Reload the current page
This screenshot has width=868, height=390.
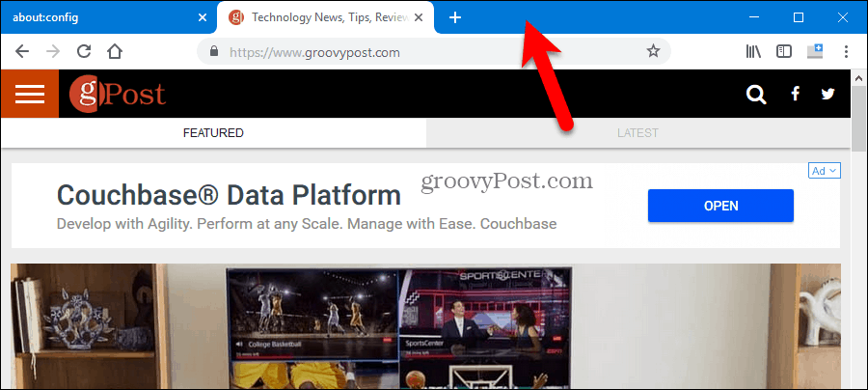pos(84,51)
